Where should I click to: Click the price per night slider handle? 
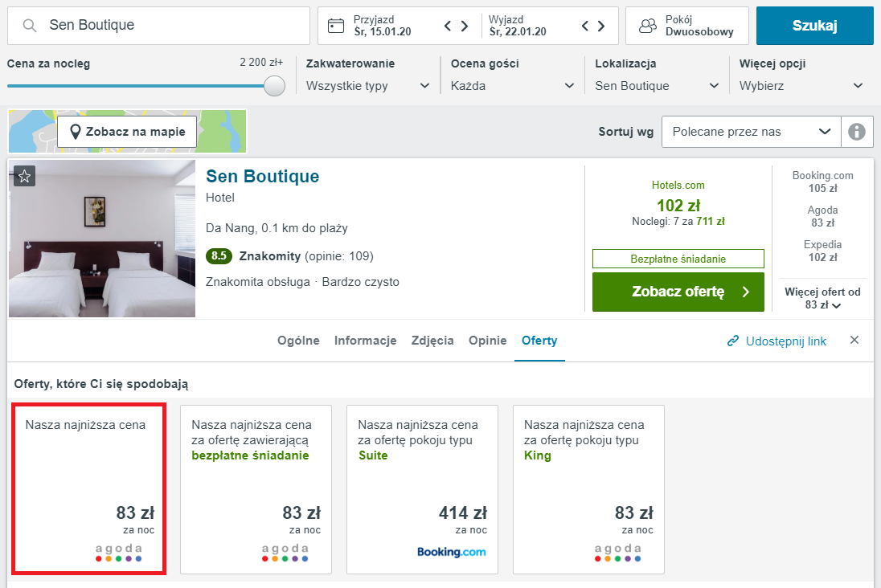coord(274,86)
